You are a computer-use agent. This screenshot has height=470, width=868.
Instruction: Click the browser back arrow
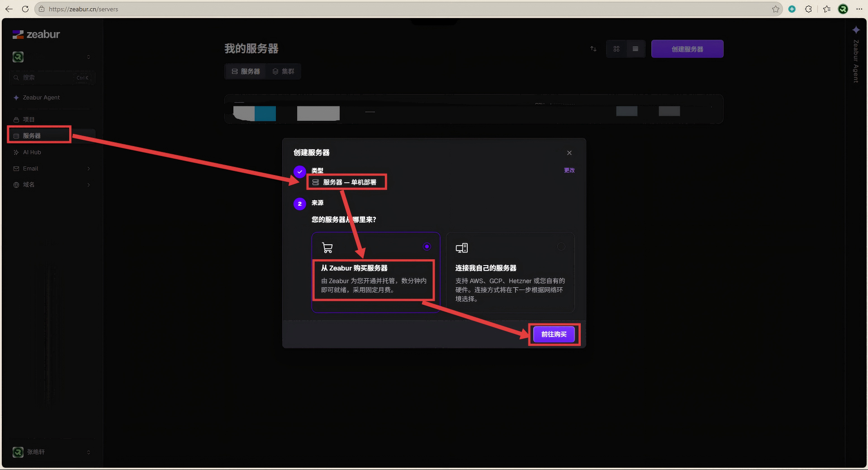(9, 9)
